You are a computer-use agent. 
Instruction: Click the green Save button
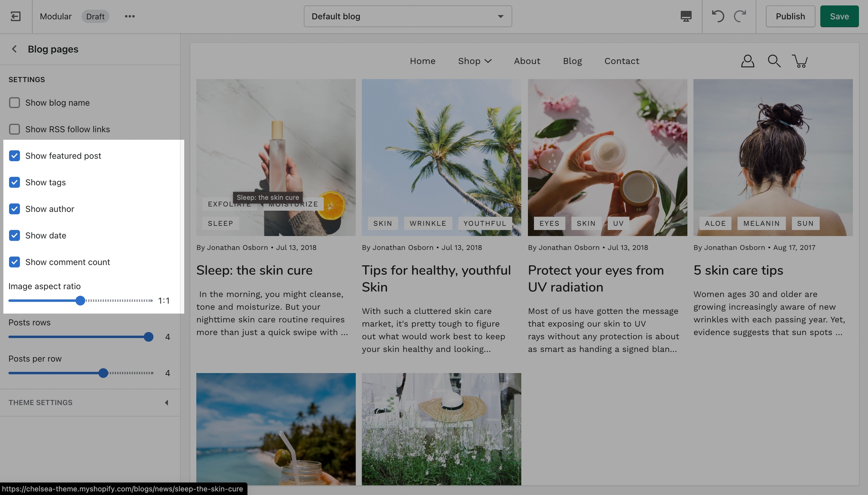pyautogui.click(x=839, y=16)
